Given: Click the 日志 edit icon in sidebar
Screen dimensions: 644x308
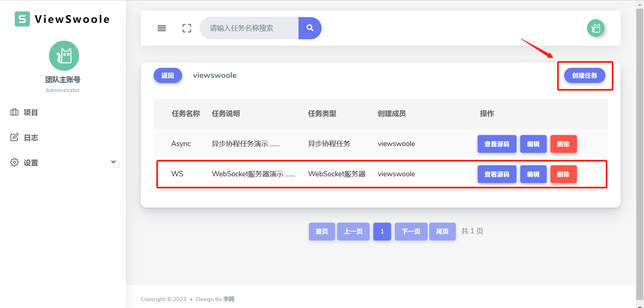Looking at the screenshot, I should pos(14,137).
